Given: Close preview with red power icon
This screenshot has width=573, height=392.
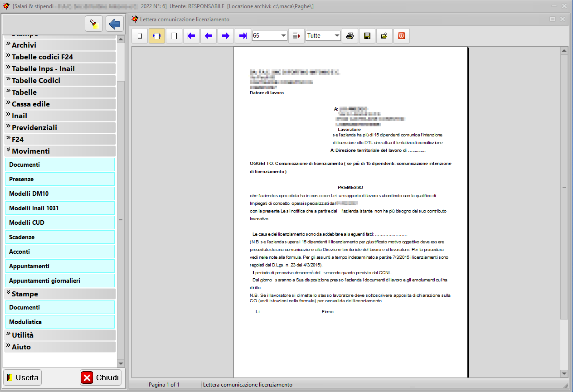Looking at the screenshot, I should tap(401, 36).
